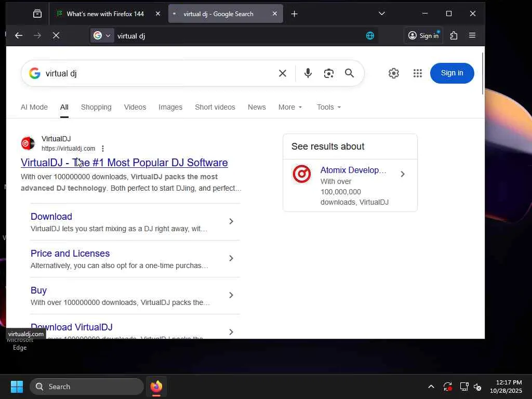Expand the Price and Licenses chevron
The width and height of the screenshot is (532, 399).
(231, 259)
